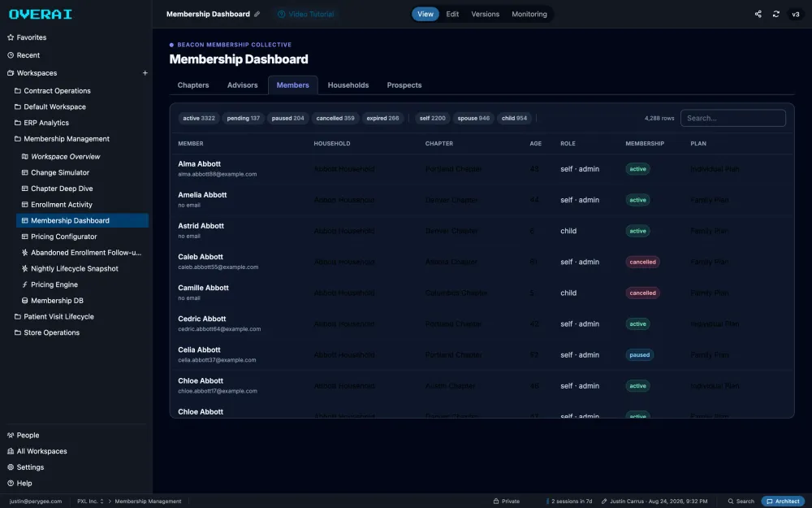Click the OVERAI logo
The height and width of the screenshot is (508, 812).
41,14
